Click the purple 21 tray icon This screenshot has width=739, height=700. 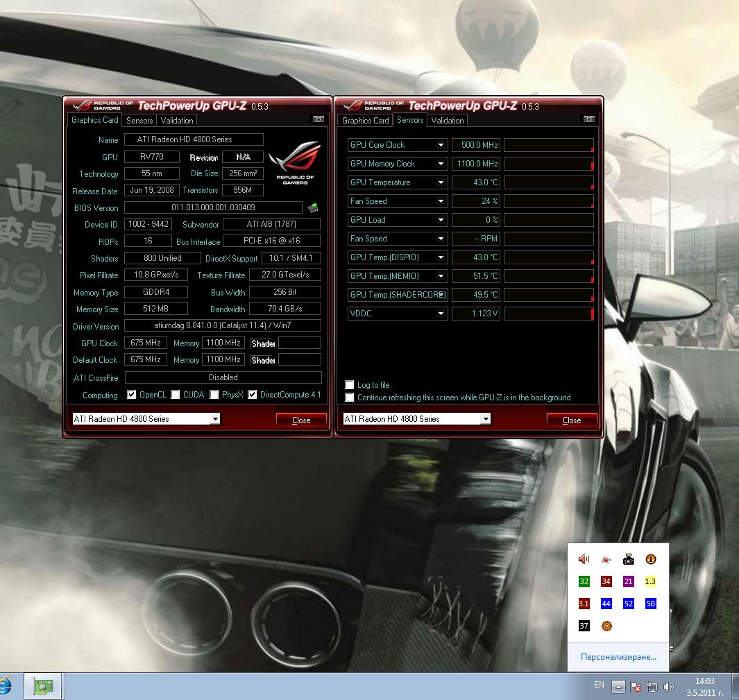tap(628, 581)
